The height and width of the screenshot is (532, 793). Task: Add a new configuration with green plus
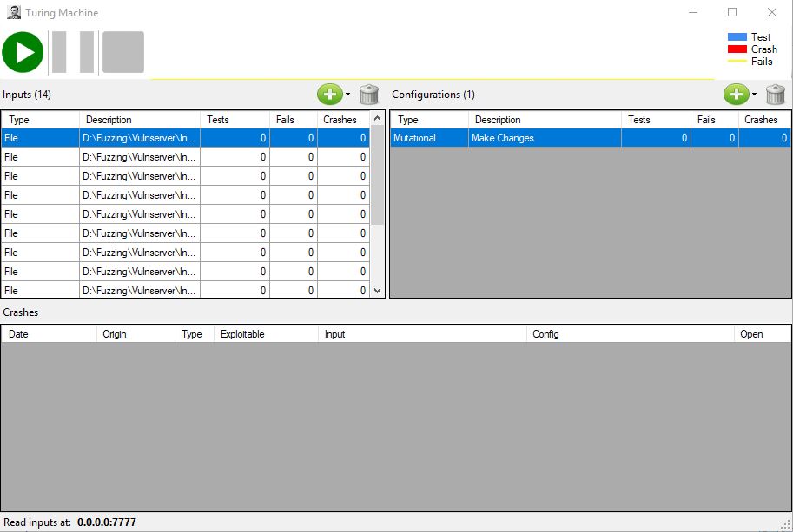coord(736,94)
